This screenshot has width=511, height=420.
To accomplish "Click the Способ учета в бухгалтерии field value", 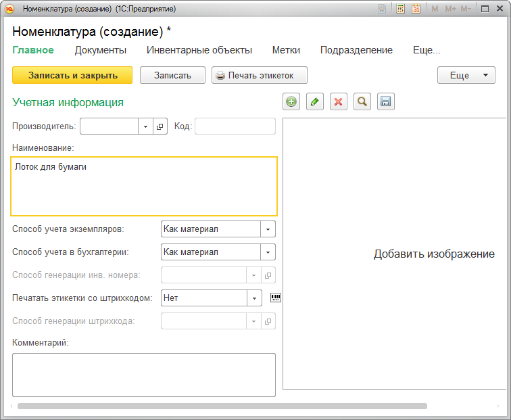I will coord(211,252).
